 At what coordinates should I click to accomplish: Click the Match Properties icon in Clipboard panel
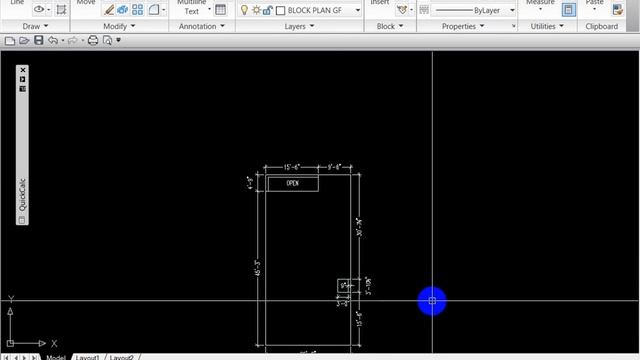pyautogui.click(x=618, y=10)
